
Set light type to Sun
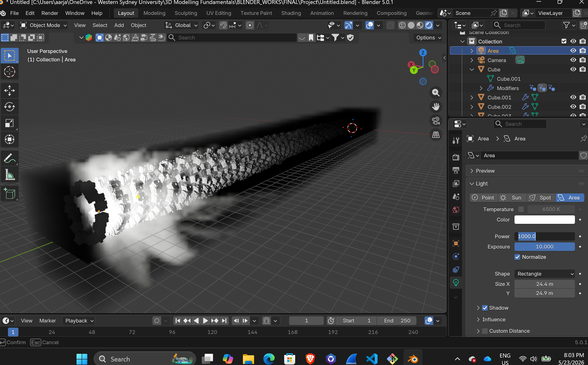[x=512, y=198]
